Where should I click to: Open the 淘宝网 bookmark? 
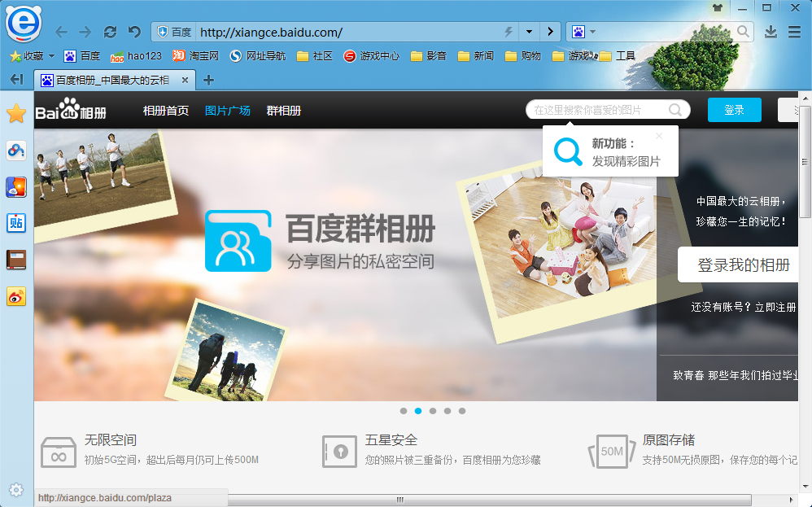196,55
